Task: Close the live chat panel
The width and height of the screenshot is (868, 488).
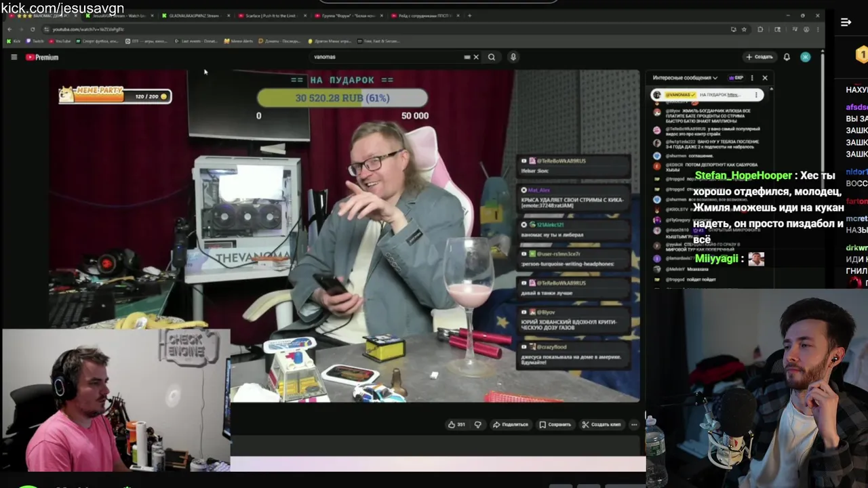Action: pos(765,78)
